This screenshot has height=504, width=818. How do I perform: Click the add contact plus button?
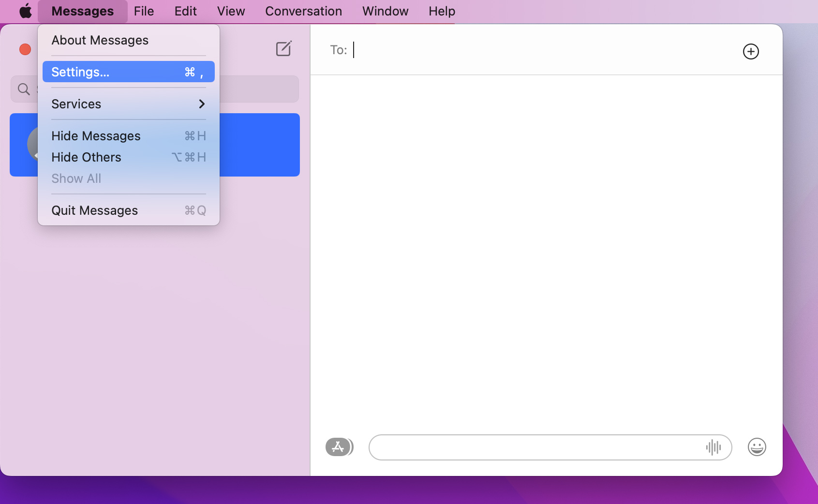tap(751, 51)
